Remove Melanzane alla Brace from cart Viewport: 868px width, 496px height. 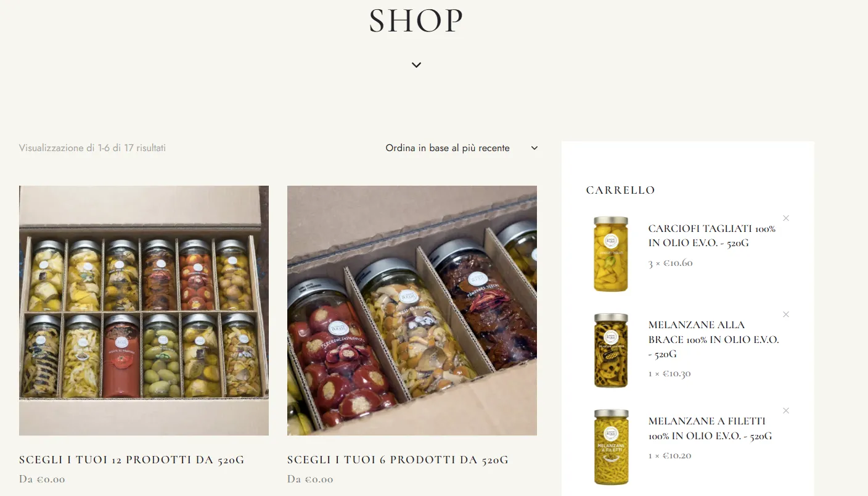(x=786, y=315)
